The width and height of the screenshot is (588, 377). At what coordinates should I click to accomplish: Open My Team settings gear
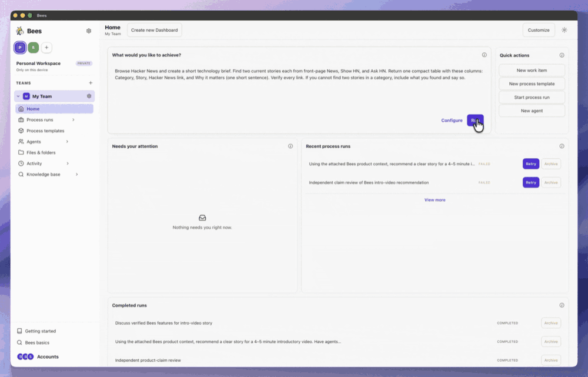click(89, 96)
